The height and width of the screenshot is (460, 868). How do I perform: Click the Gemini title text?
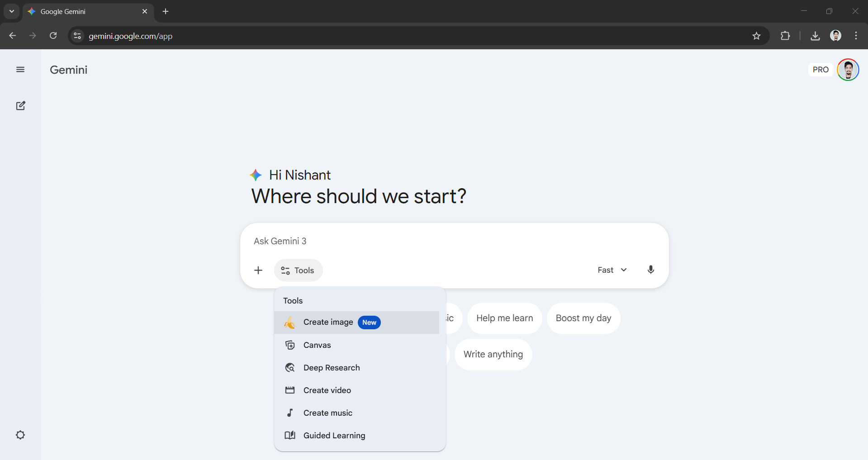click(69, 70)
